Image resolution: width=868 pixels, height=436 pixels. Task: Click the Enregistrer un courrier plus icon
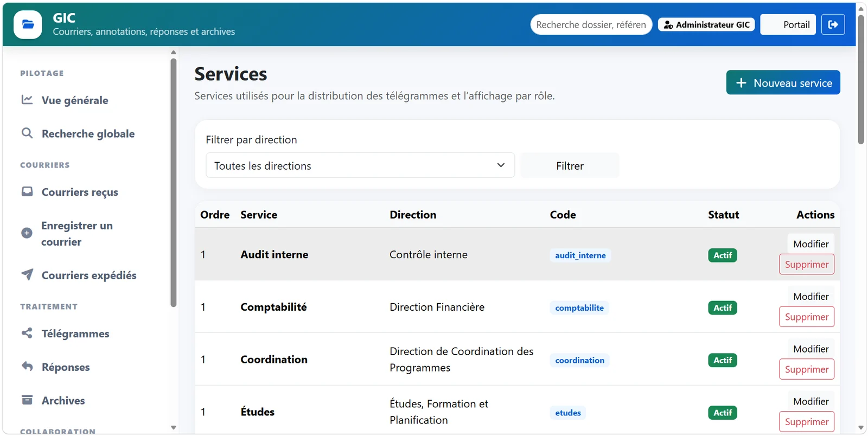pos(27,233)
